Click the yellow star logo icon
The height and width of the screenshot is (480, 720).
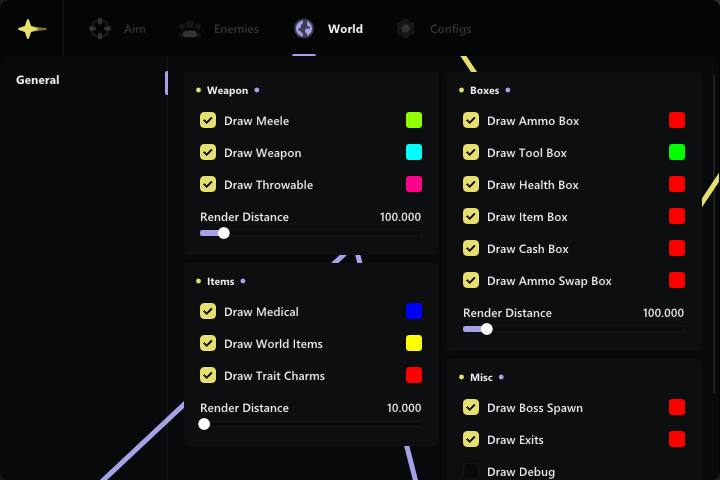pyautogui.click(x=32, y=29)
